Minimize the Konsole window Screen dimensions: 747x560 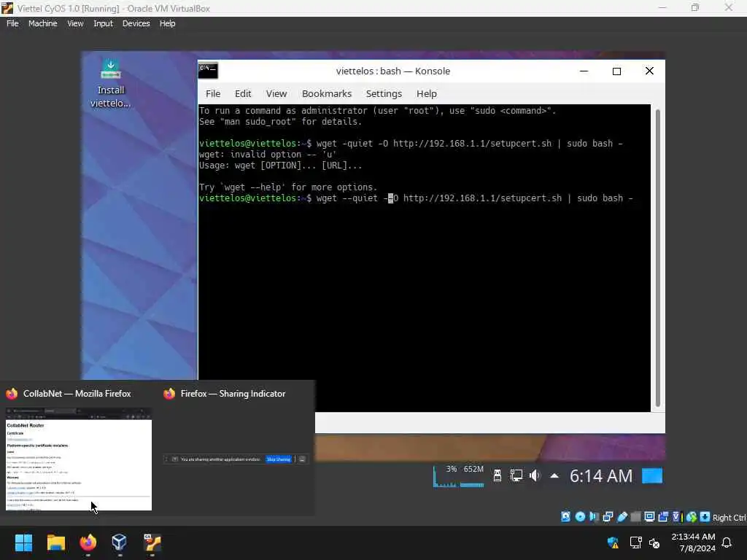(x=584, y=71)
